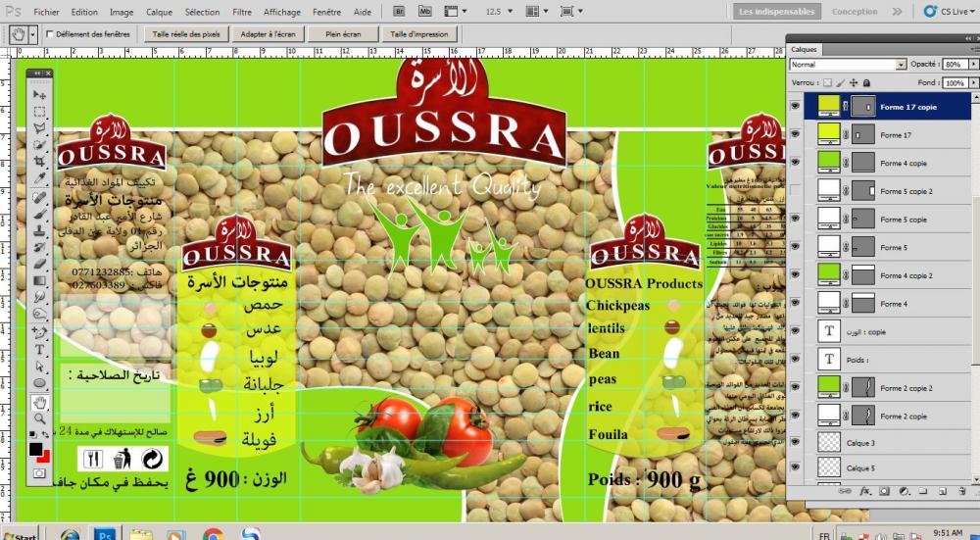Open the blend mode Normal dropdown
The height and width of the screenshot is (540, 980).
(848, 65)
